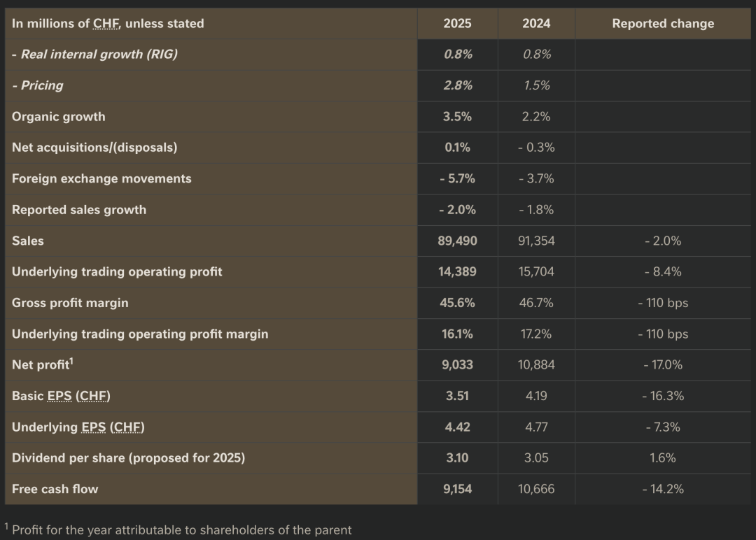
Task: Click the 2024 column header
Action: pos(536,24)
